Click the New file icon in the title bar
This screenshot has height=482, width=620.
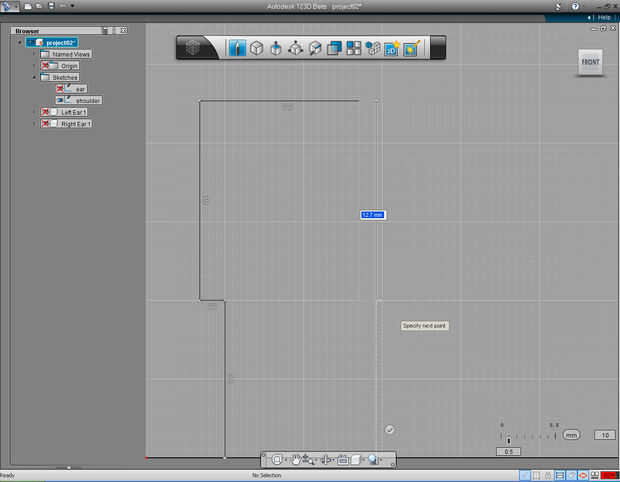(x=28, y=6)
